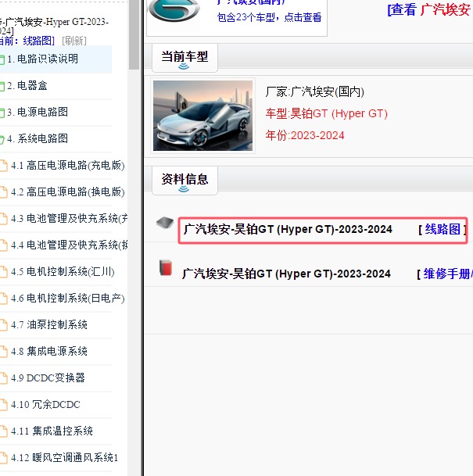The width and height of the screenshot is (473, 476).
Task: Open 4.1 高压电源电路(充电版) diagram
Action: click(68, 166)
